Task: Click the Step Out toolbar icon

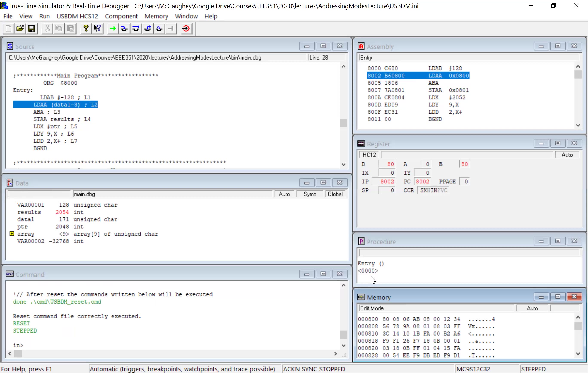Action: click(x=147, y=29)
